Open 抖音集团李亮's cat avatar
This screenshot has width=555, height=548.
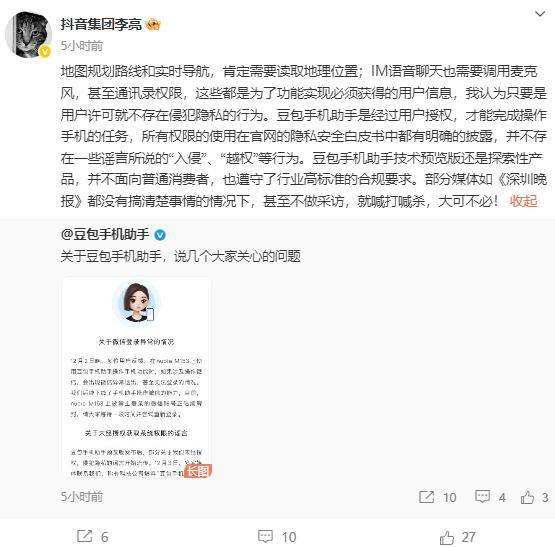[28, 35]
